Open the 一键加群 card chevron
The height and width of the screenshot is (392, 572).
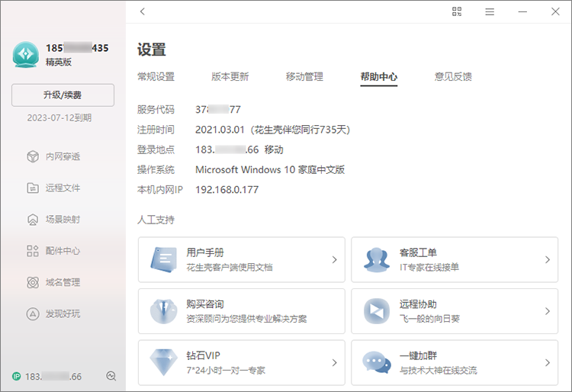coord(547,362)
